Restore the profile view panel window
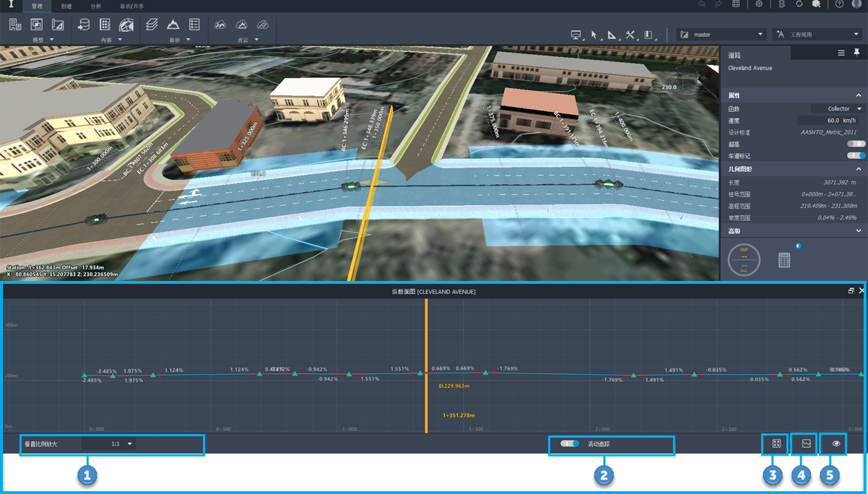This screenshot has width=868, height=494. pyautogui.click(x=851, y=290)
